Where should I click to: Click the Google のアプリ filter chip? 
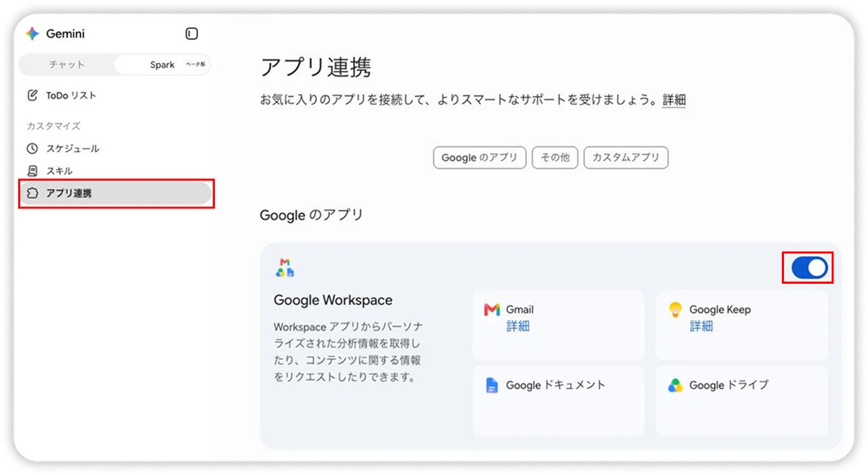(x=480, y=158)
